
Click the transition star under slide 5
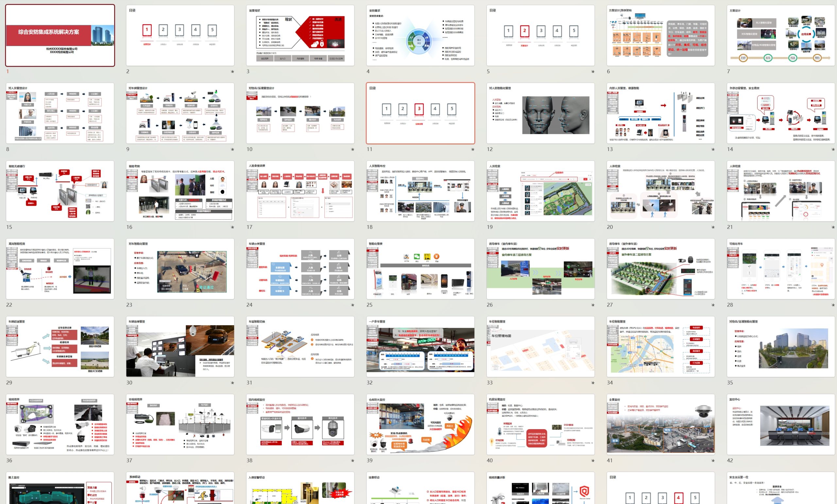[593, 72]
